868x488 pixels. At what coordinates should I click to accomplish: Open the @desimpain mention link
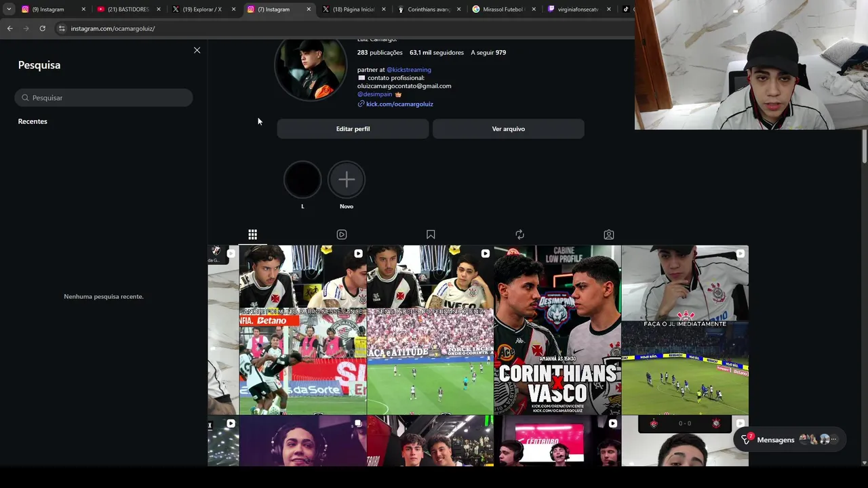tap(375, 94)
